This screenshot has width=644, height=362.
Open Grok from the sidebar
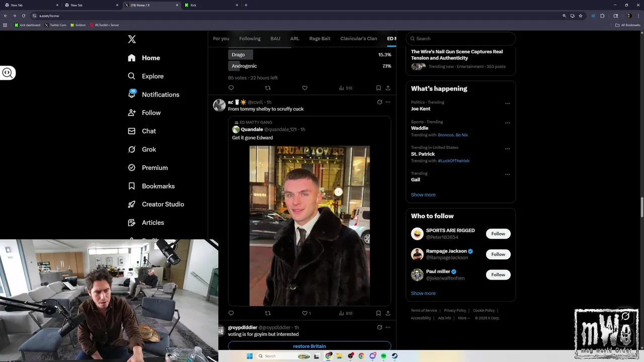point(142,149)
